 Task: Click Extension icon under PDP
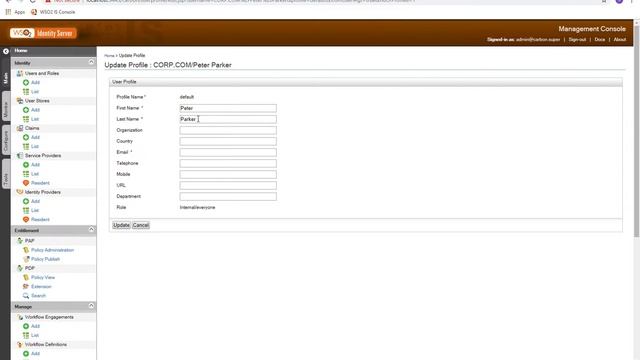click(x=26, y=287)
